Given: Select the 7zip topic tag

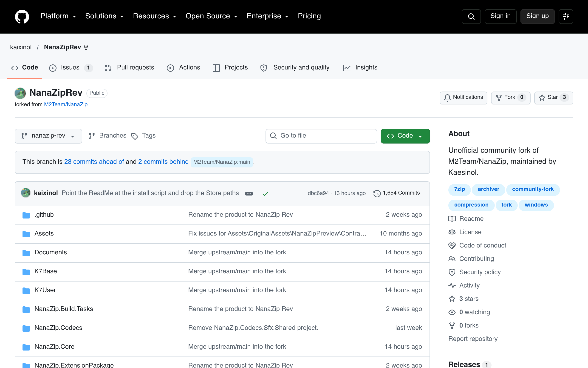Looking at the screenshot, I should [459, 189].
